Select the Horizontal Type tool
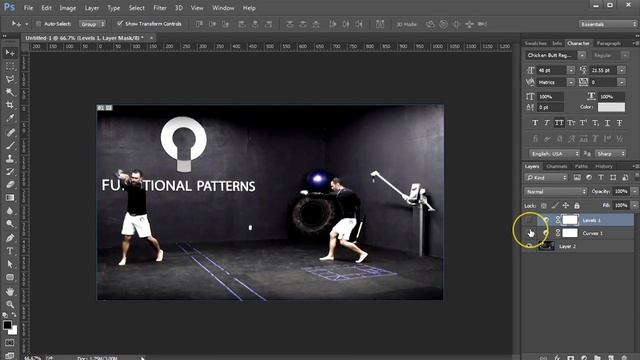 click(10, 251)
